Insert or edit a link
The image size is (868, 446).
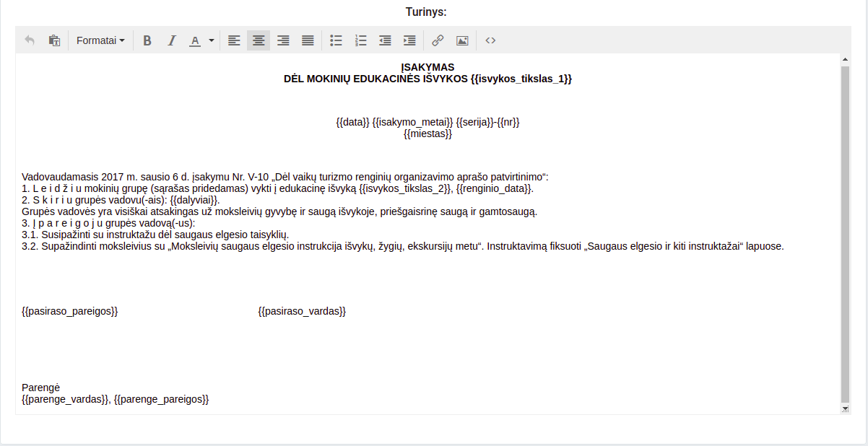[x=438, y=40]
